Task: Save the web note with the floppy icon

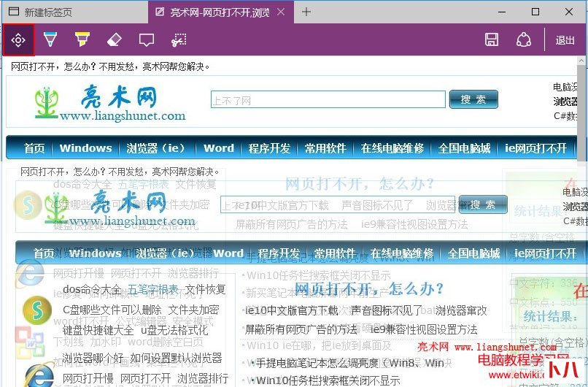Action: [492, 39]
